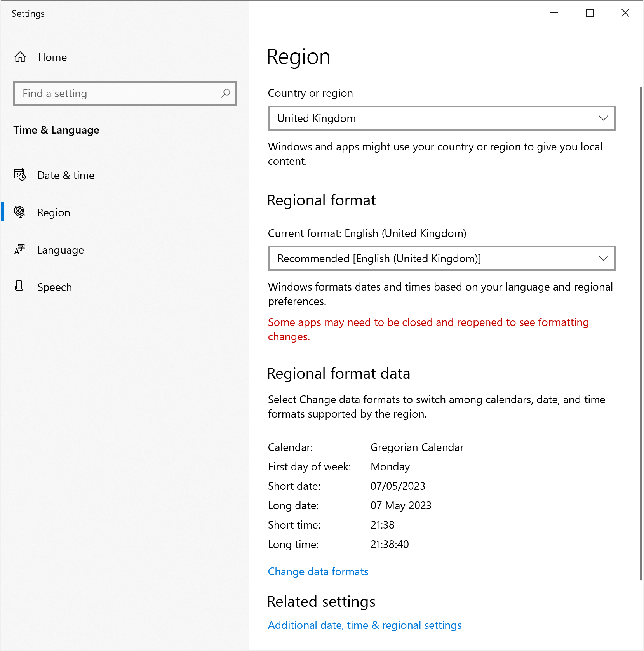Maximize the Settings window

(590, 13)
